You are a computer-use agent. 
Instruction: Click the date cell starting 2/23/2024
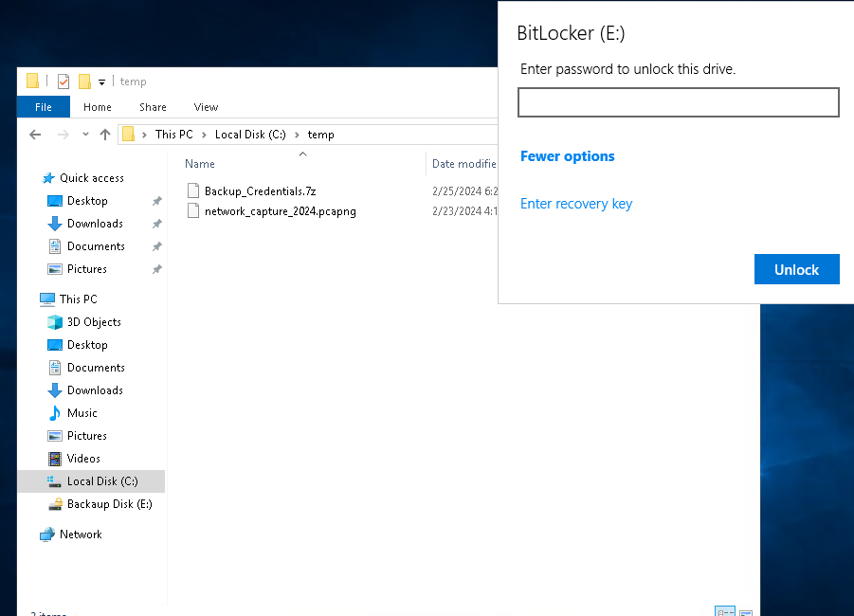[465, 211]
